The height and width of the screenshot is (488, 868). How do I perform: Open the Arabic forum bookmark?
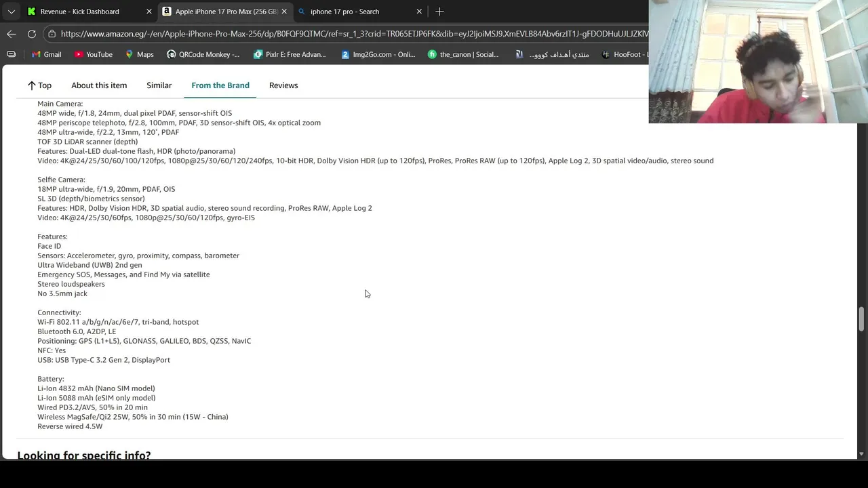[552, 54]
